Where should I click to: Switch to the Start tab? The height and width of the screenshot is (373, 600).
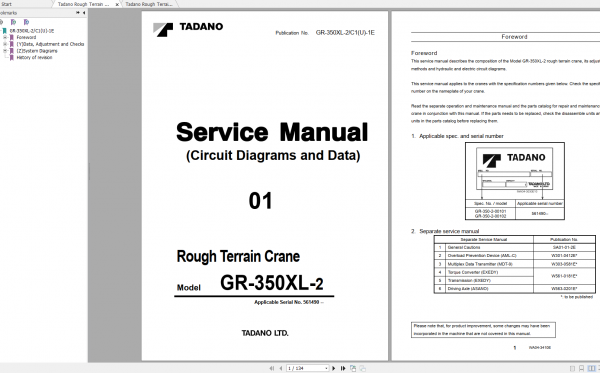(7, 4)
